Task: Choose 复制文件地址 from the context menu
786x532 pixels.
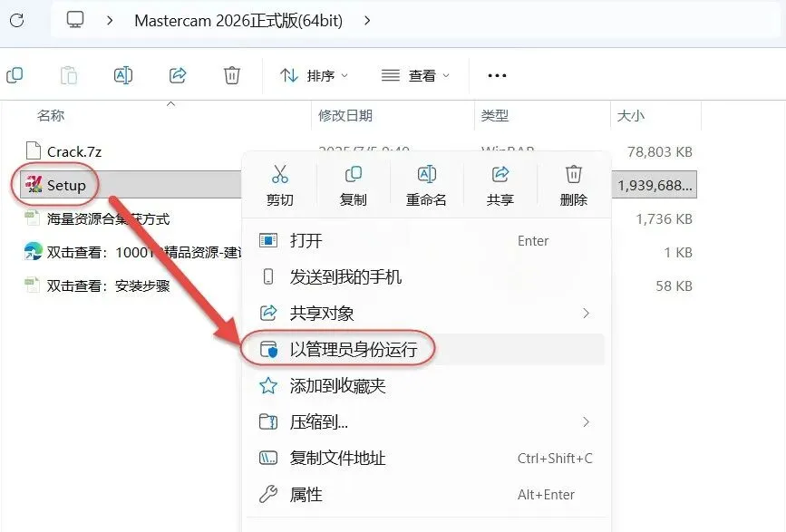Action: coord(426,459)
